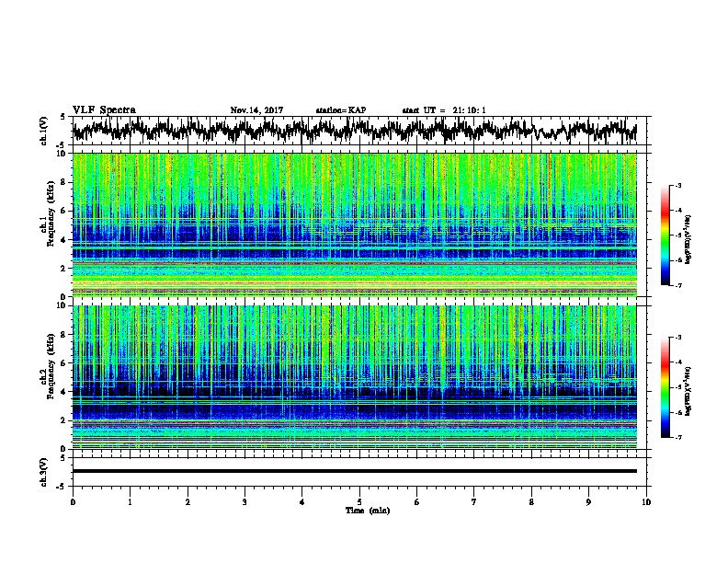Click the "station=KAP" label
The width and height of the screenshot is (728, 563).
(x=341, y=110)
